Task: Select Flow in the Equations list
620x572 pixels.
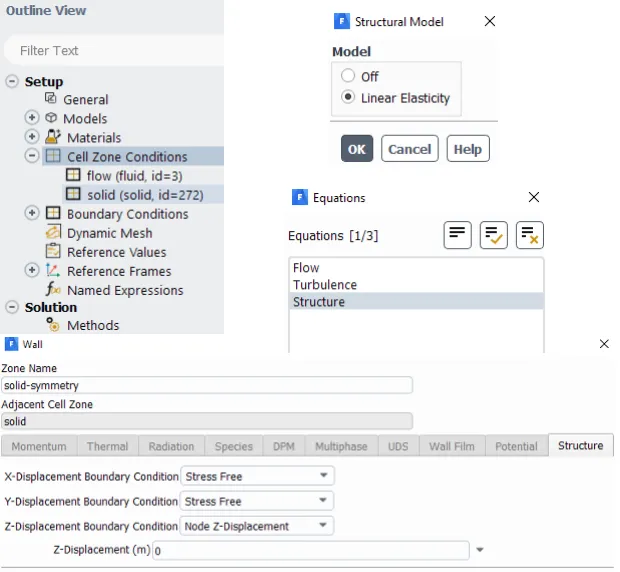Action: 416,268
